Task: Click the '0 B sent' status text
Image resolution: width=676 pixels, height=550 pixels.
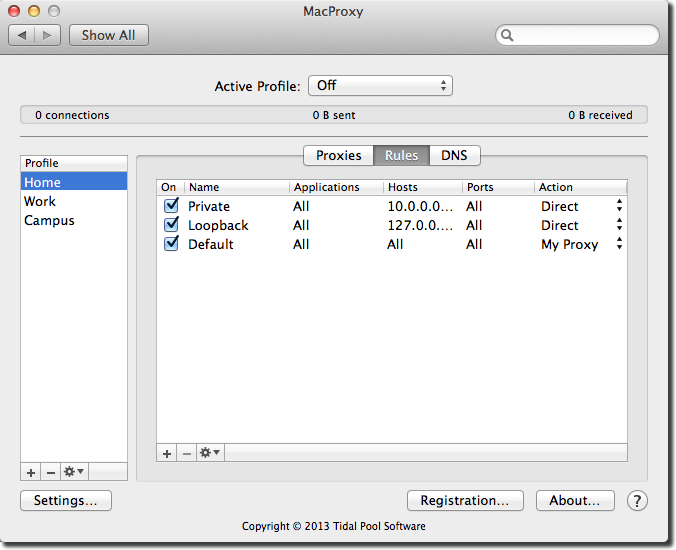Action: pos(334,115)
